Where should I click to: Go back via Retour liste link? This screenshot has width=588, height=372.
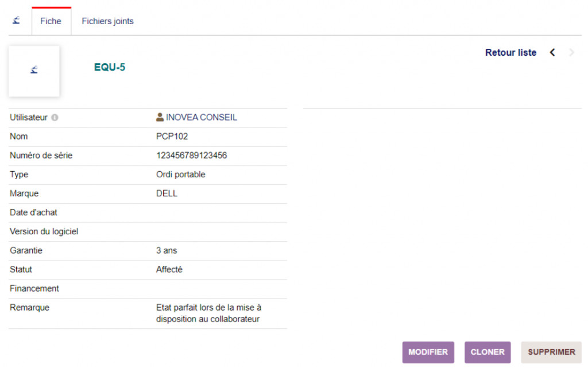pos(510,53)
